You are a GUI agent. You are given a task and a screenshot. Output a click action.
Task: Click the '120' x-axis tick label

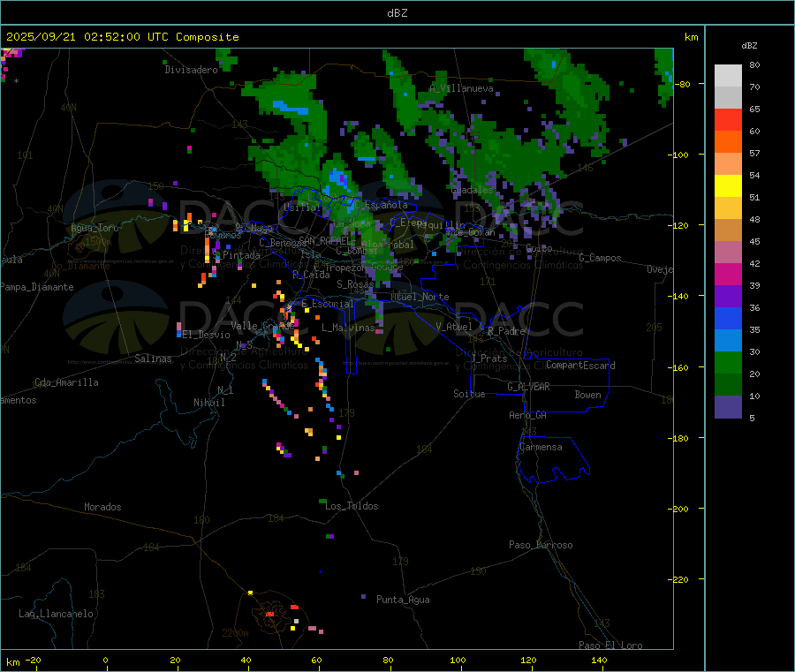[528, 660]
